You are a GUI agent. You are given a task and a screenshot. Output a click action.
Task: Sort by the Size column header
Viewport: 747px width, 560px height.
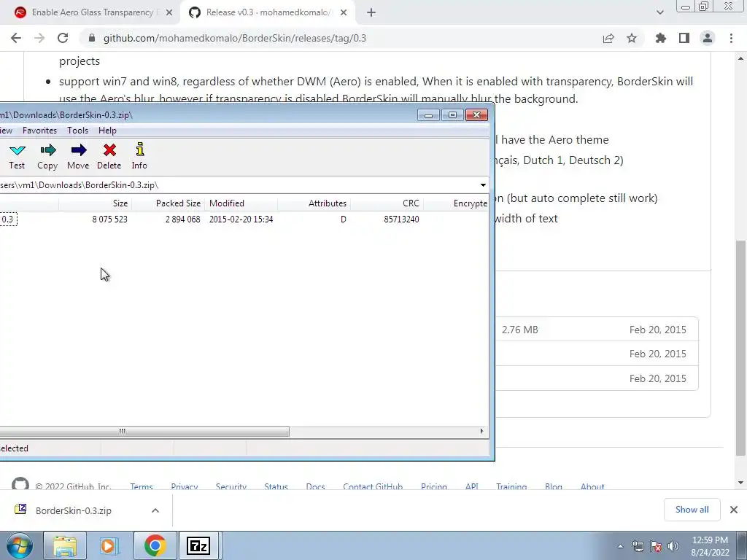tap(95, 203)
